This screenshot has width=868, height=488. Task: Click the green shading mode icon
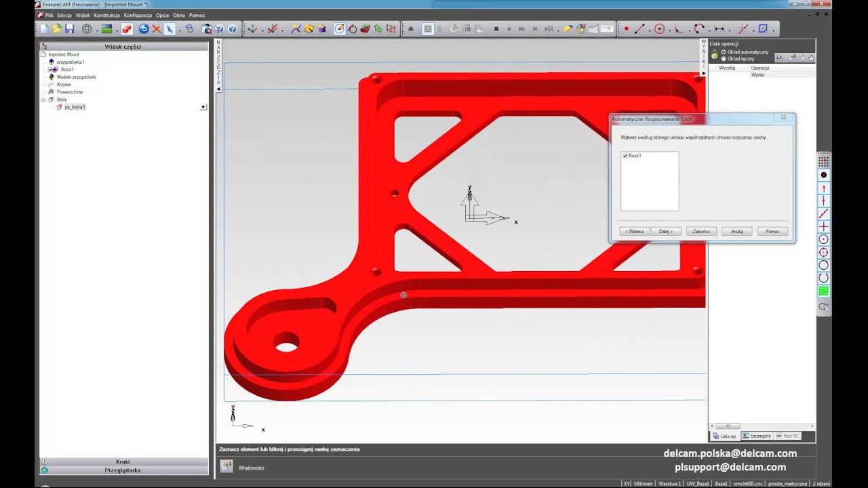(x=106, y=29)
